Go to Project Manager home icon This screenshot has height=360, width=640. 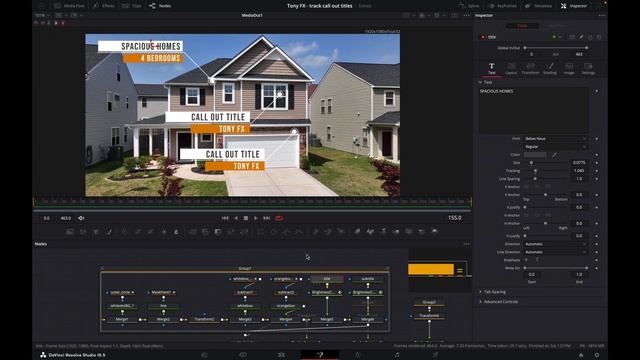(x=581, y=355)
